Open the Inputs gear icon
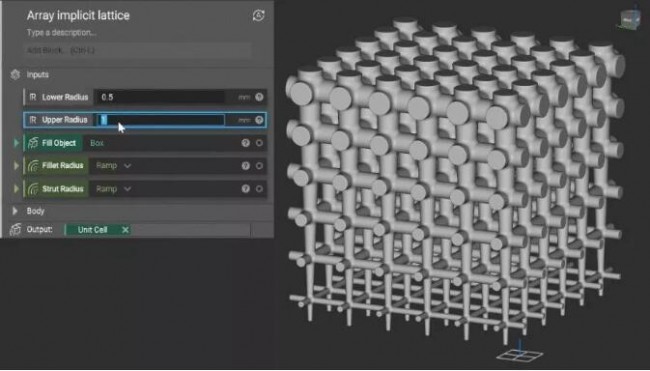 [x=15, y=75]
